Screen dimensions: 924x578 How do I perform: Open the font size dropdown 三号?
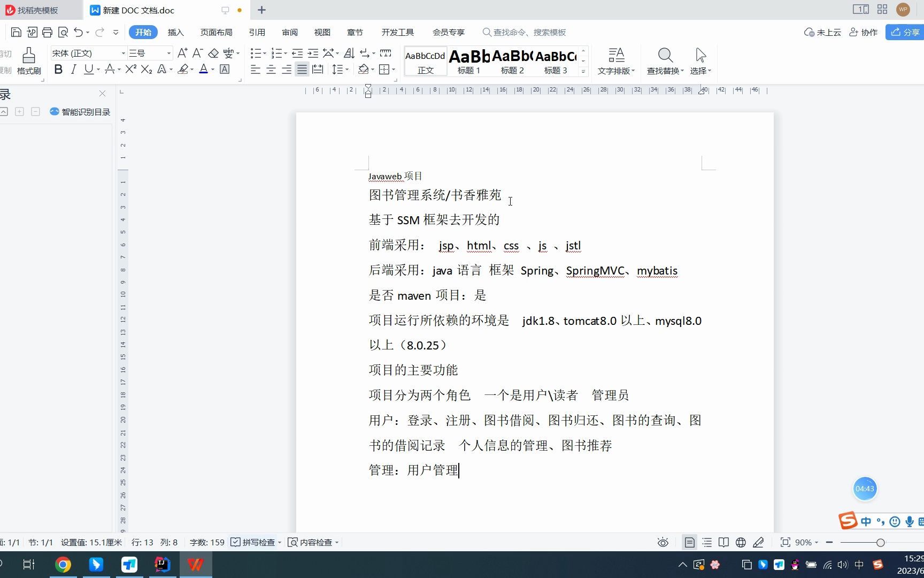point(169,53)
